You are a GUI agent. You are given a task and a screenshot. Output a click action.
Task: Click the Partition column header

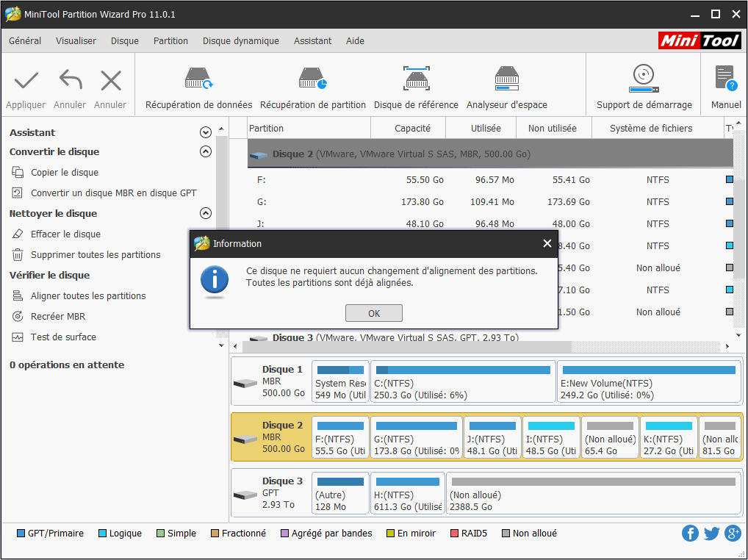click(x=309, y=129)
